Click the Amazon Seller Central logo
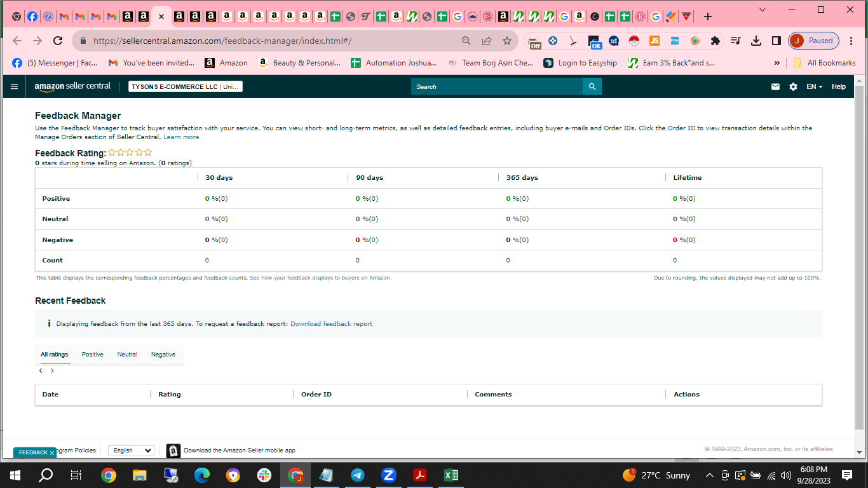Screen dimensions: 868x488 pos(72,86)
